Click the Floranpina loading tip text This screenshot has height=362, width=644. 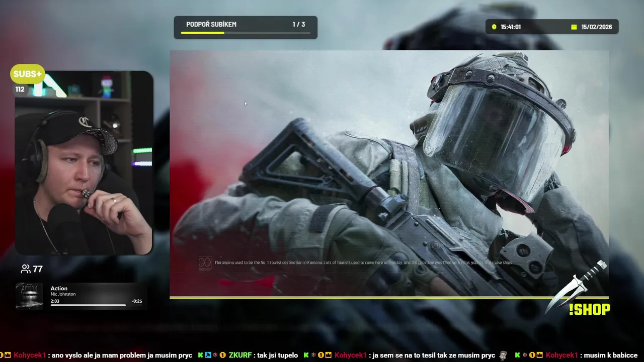point(363,262)
